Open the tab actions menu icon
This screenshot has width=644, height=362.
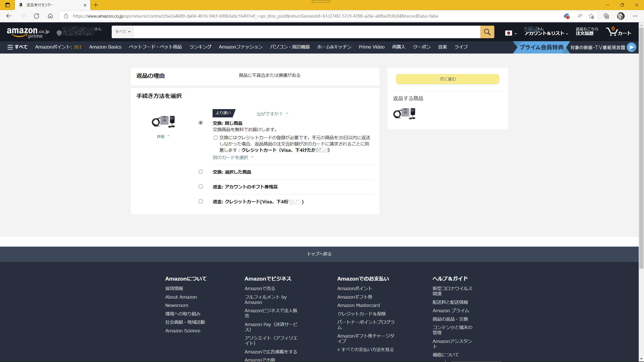[x=8, y=5]
